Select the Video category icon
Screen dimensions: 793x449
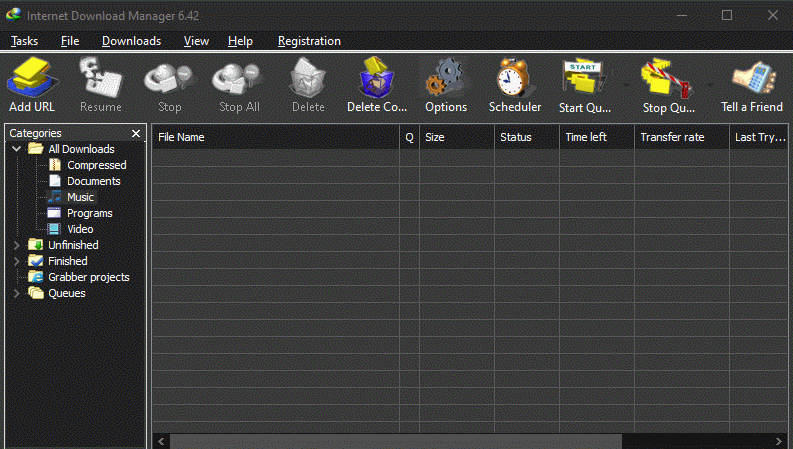[x=54, y=229]
